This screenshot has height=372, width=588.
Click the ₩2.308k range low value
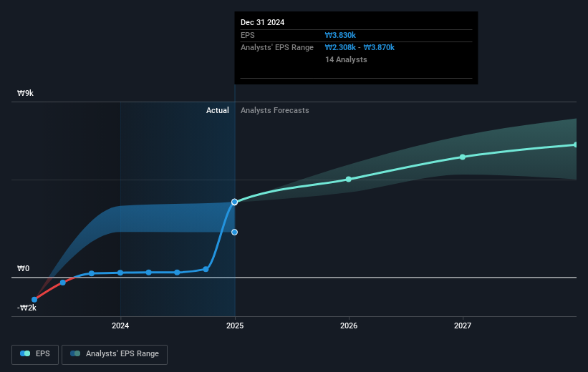tap(340, 48)
